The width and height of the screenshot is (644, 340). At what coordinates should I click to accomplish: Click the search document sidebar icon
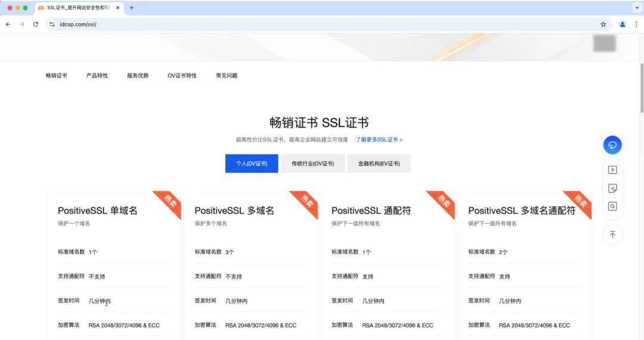(612, 206)
